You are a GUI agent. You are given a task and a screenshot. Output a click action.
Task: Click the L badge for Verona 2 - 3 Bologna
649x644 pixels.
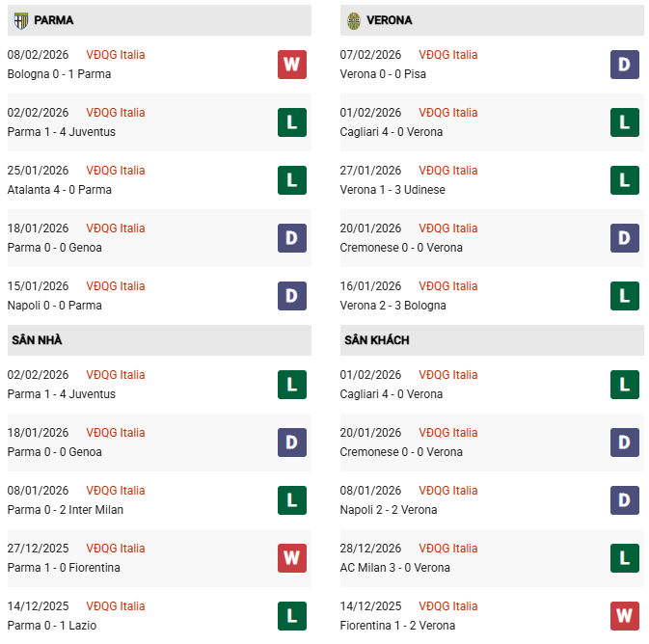point(624,296)
